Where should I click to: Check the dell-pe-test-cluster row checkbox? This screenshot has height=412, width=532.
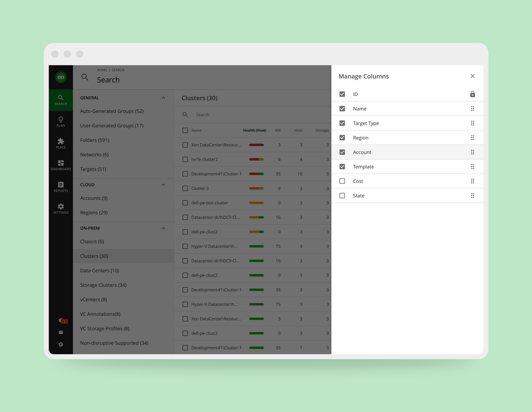pyautogui.click(x=185, y=203)
